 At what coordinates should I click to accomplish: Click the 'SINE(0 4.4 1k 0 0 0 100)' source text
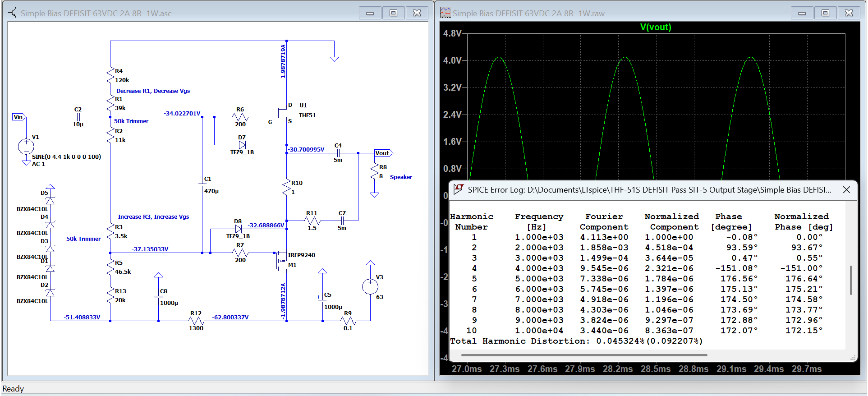tap(67, 157)
